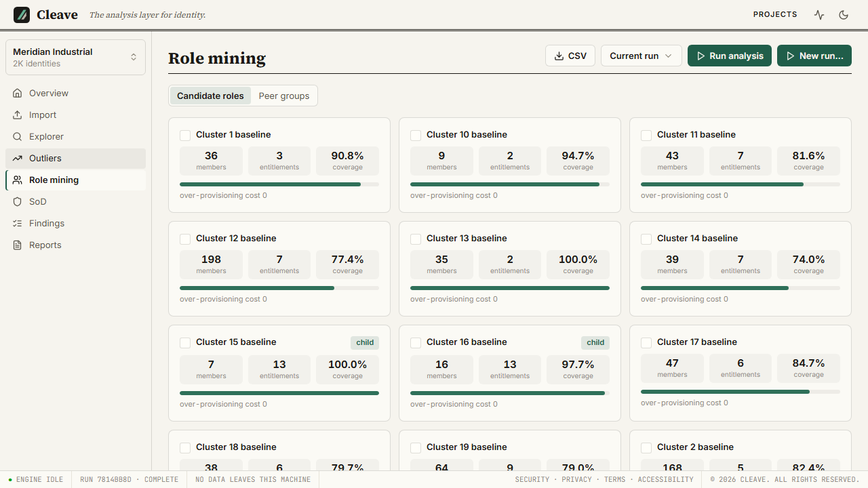
Task: Click the 94.7% coverage of Cluster 10
Action: pos(578,161)
